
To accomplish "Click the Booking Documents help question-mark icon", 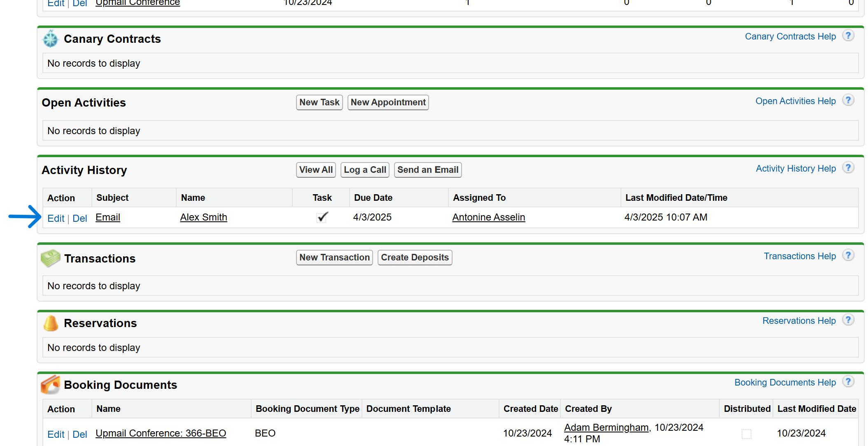I will [848, 382].
